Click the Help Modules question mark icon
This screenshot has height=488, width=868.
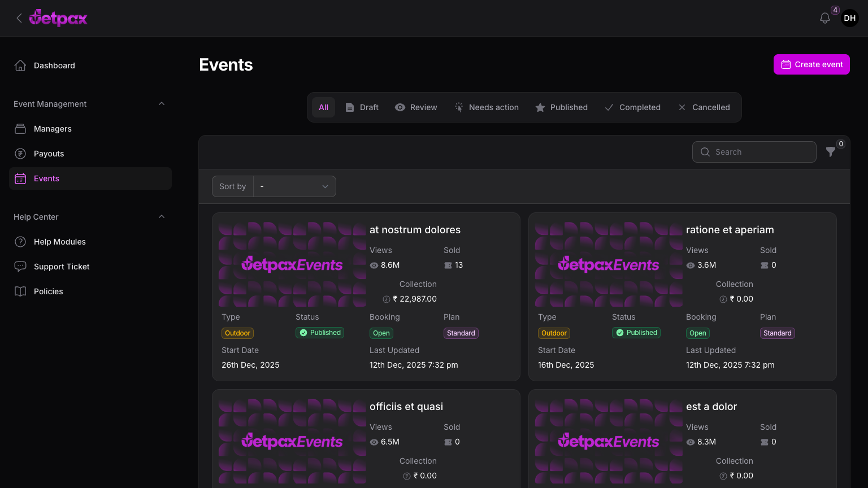(x=20, y=242)
